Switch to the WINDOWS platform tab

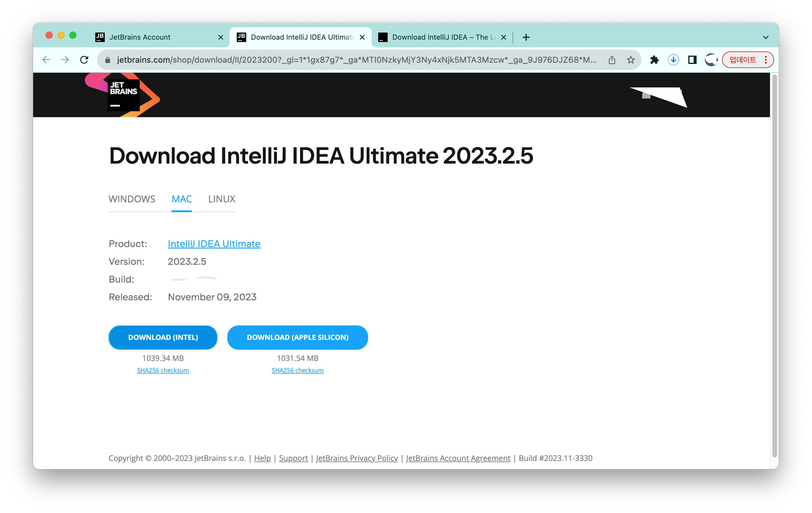[132, 199]
